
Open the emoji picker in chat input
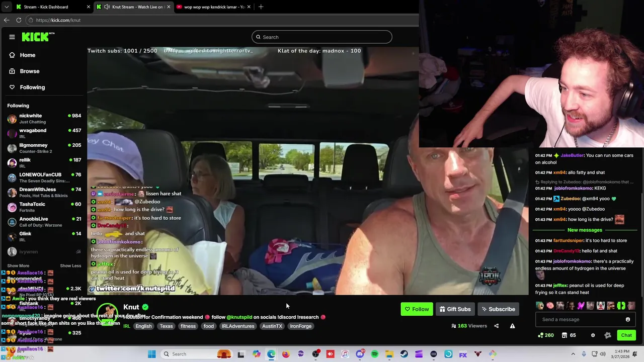click(627, 319)
